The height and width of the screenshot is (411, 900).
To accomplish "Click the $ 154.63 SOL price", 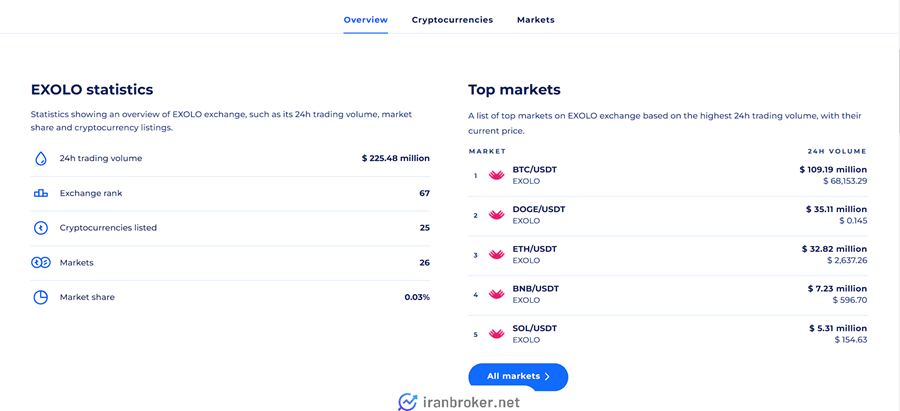I will coord(851,339).
